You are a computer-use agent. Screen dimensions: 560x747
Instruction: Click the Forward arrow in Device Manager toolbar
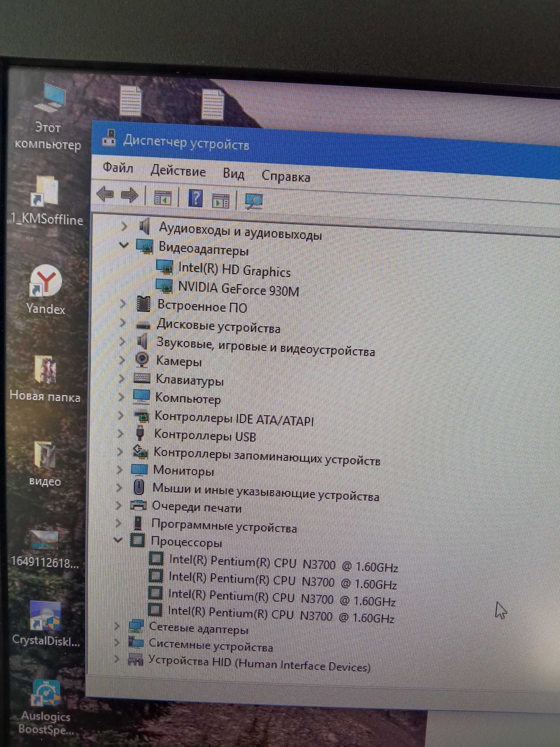[130, 195]
